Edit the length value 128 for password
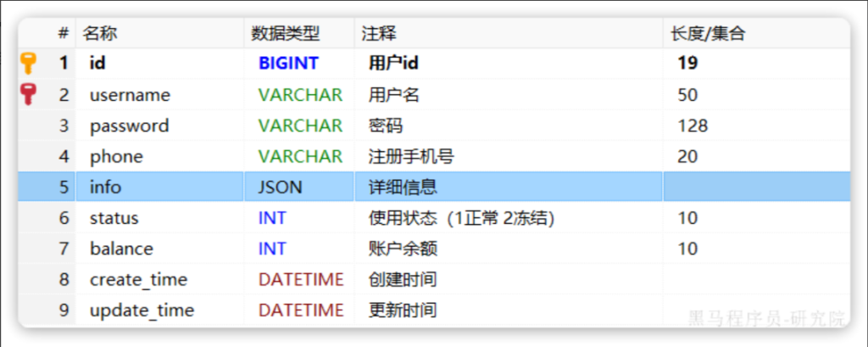868x347 pixels. (x=693, y=126)
